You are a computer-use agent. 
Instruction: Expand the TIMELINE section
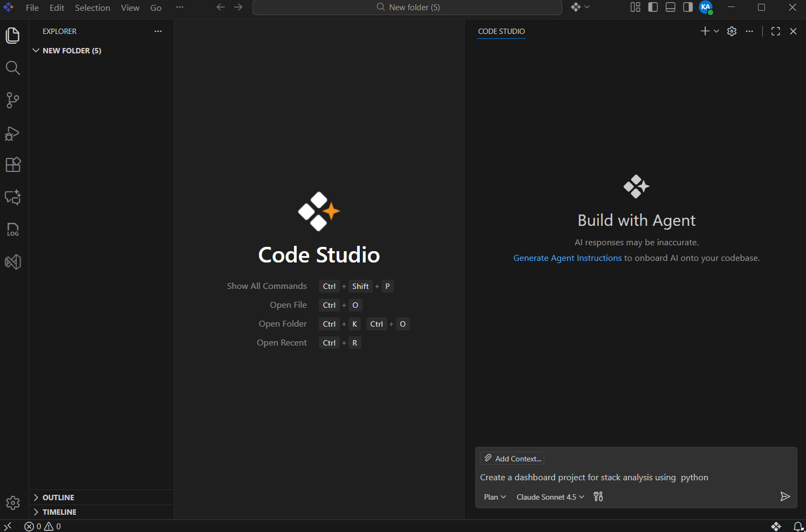(x=59, y=512)
